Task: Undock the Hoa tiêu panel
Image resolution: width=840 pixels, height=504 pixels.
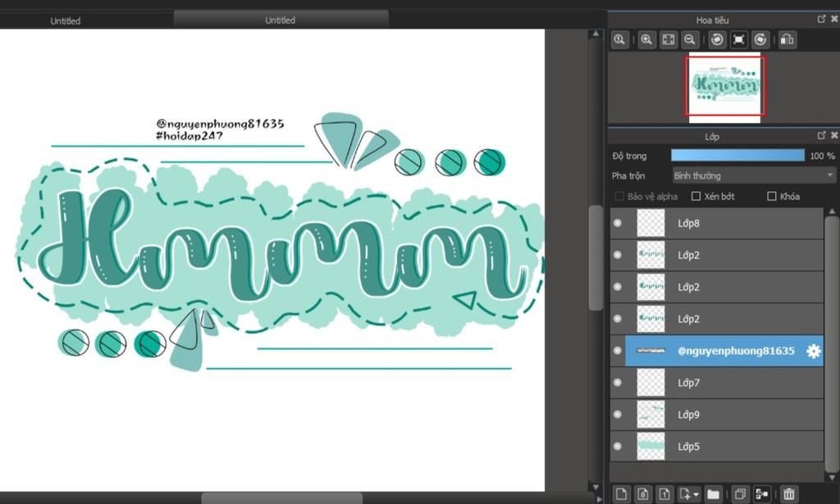Action: coord(821,20)
